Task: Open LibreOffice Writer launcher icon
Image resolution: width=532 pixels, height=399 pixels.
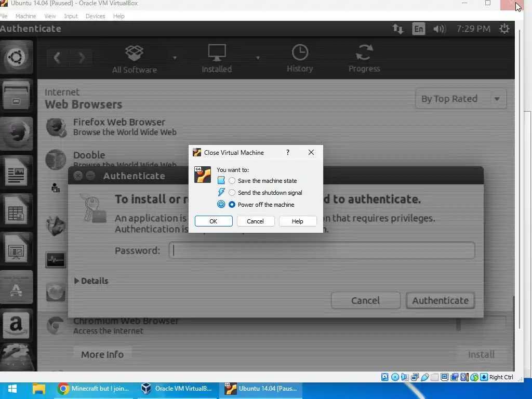Action: click(16, 172)
